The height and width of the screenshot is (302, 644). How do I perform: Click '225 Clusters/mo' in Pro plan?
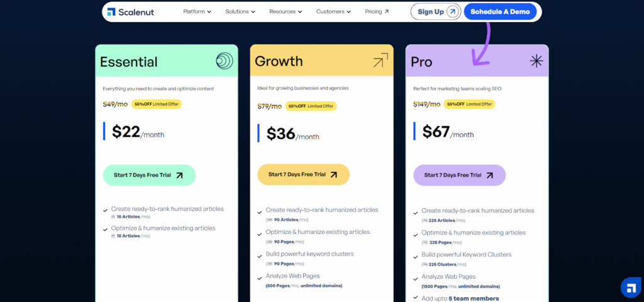click(x=443, y=265)
